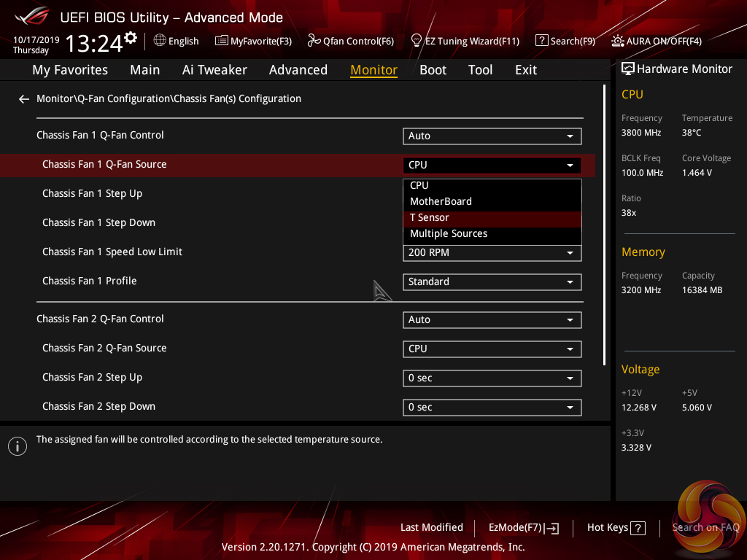Screen dimensions: 747x560
Task: Click the globe language icon
Action: (x=160, y=41)
